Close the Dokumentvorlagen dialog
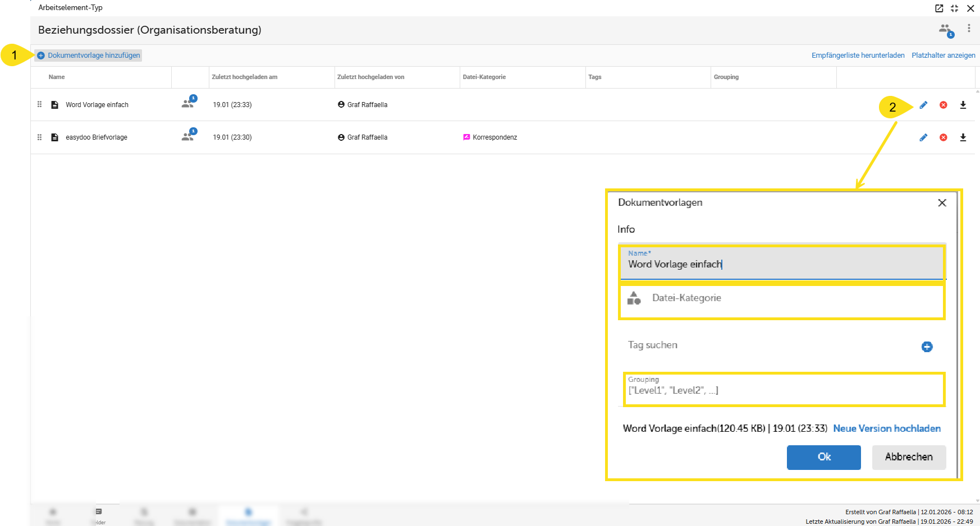Screen dimensions: 980x526 tap(942, 203)
